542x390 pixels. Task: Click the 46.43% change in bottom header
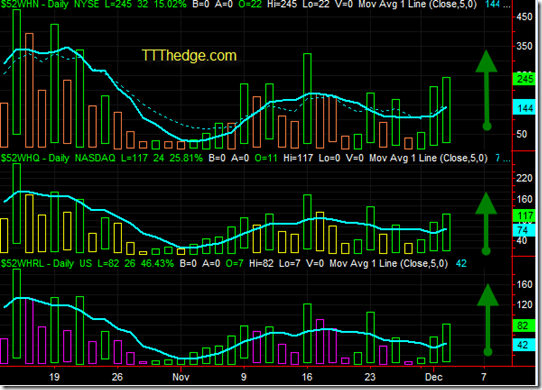pos(157,263)
